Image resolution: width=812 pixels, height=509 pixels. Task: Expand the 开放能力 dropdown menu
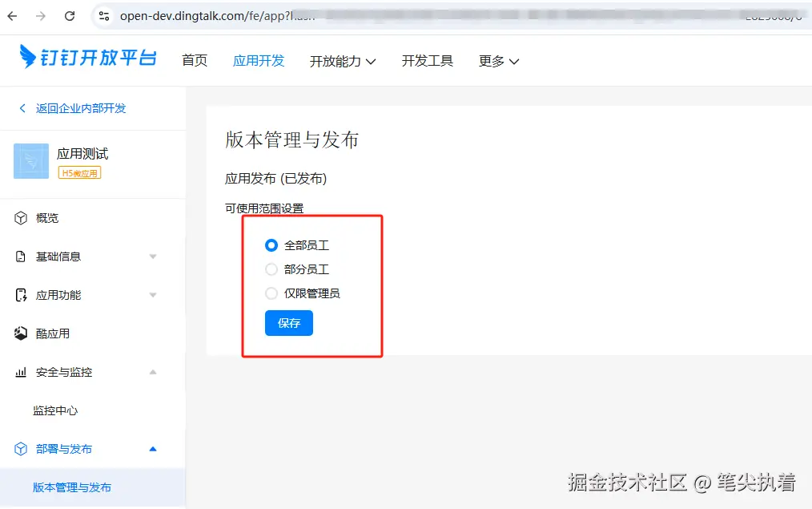343,60
